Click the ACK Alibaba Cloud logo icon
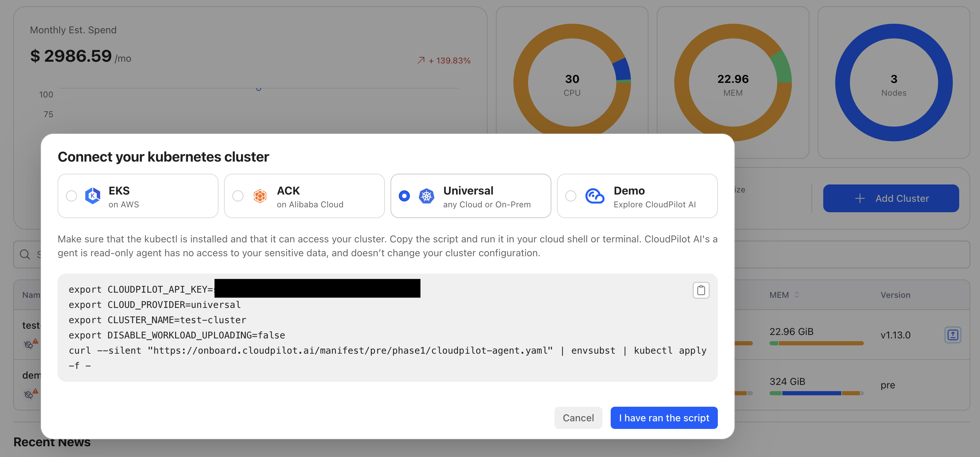 click(x=260, y=196)
